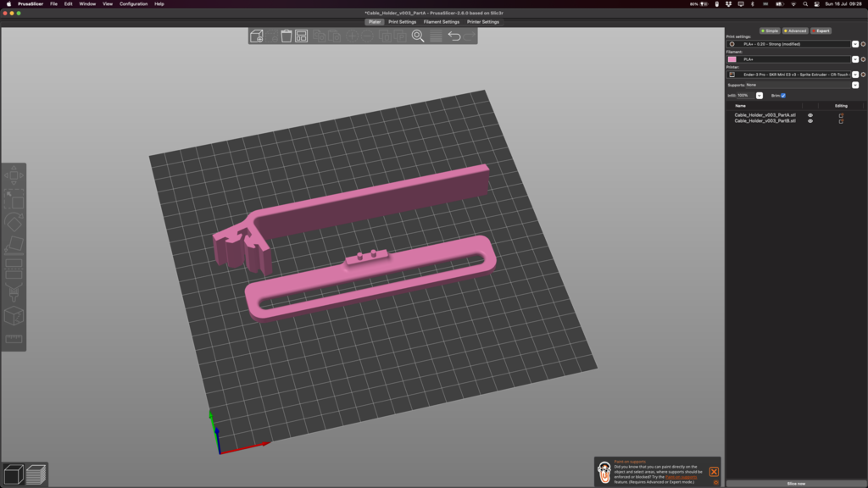
Task: Open the Arrange tool from the top toolbar
Action: (301, 37)
